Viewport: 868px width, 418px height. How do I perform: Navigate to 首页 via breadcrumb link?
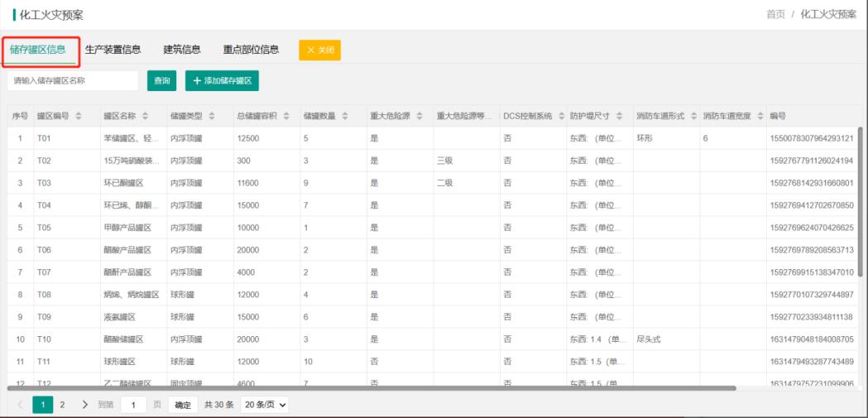tap(775, 15)
